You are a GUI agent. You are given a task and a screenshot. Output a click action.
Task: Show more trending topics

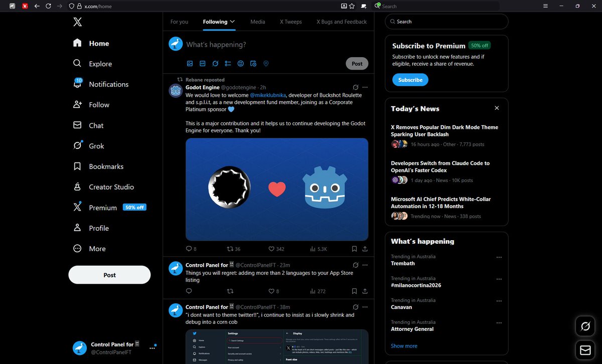click(x=404, y=345)
